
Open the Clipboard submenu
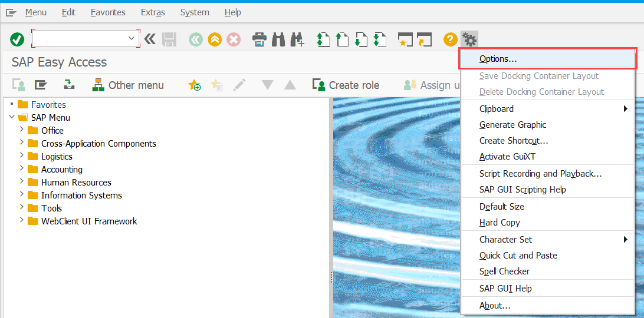548,109
